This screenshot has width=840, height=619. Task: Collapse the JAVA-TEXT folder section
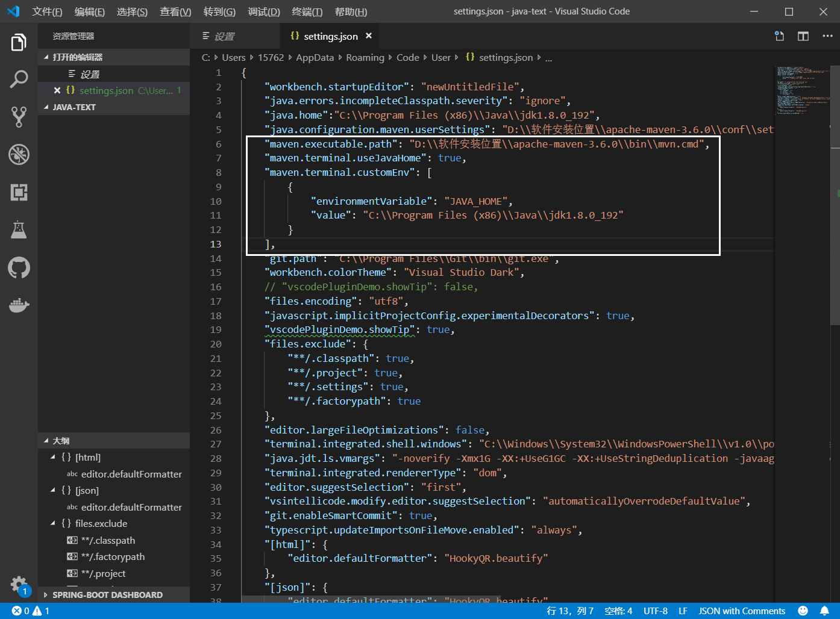click(114, 107)
